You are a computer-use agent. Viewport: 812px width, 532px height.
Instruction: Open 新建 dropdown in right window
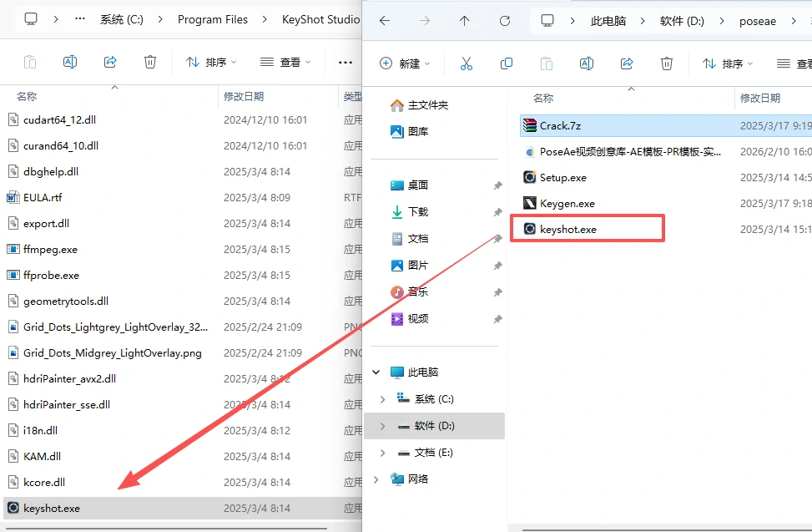pos(405,63)
